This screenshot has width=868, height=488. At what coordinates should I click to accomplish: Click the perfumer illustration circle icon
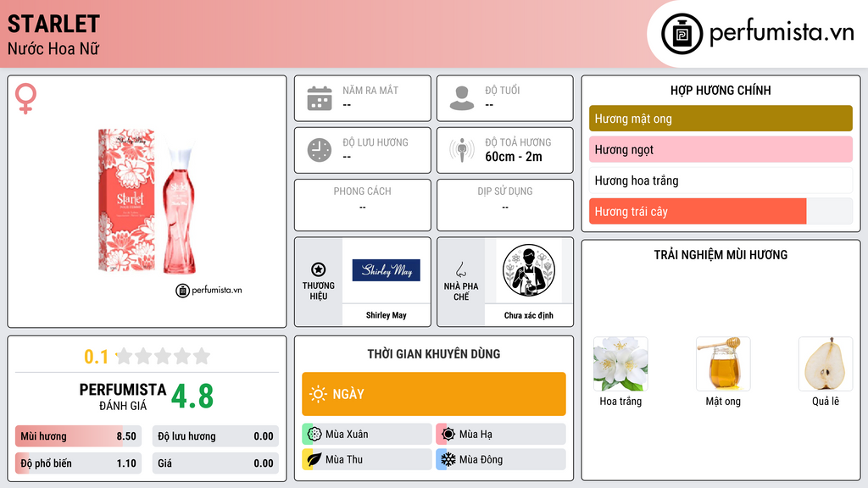click(x=529, y=270)
